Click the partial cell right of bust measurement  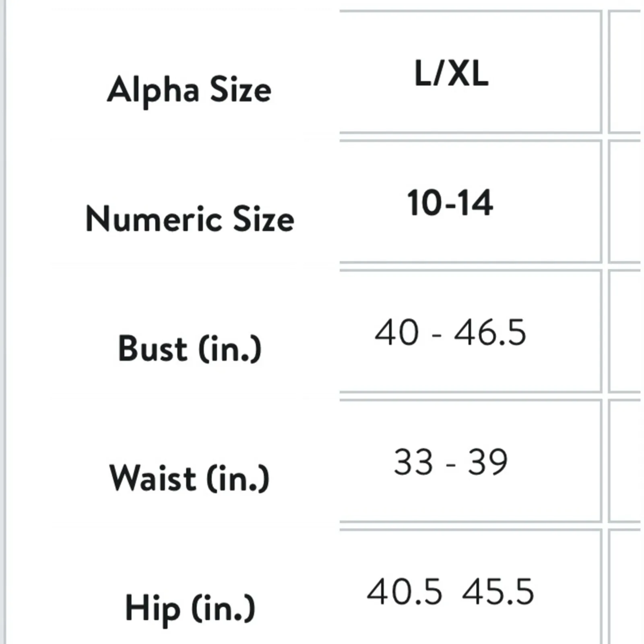coord(625,332)
